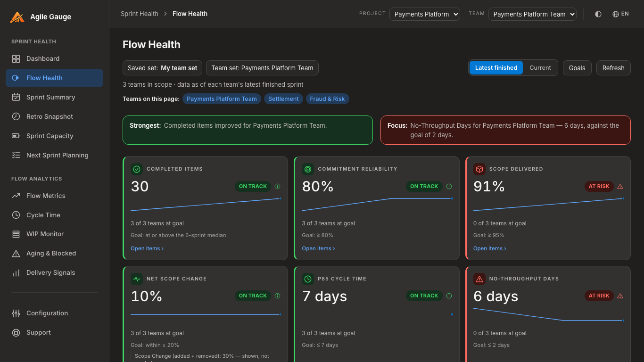Click the Goals button
The image size is (644, 362).
click(577, 68)
